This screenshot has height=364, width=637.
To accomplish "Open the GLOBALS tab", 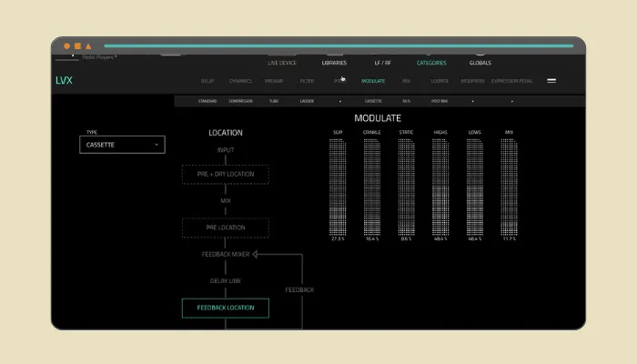I will 480,63.
